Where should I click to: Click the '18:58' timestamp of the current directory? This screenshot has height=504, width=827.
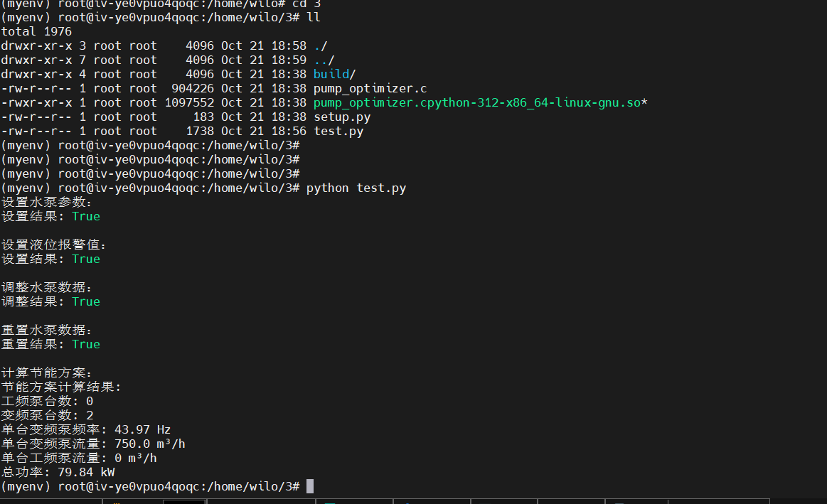289,46
